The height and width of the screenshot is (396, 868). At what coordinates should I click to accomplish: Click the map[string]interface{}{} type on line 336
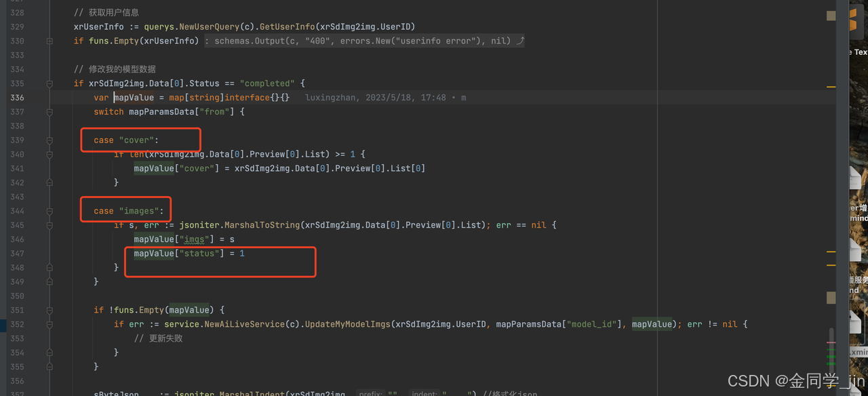[x=229, y=98]
